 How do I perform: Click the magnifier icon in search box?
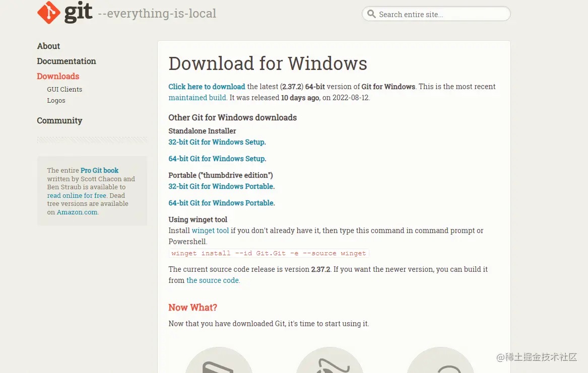371,14
